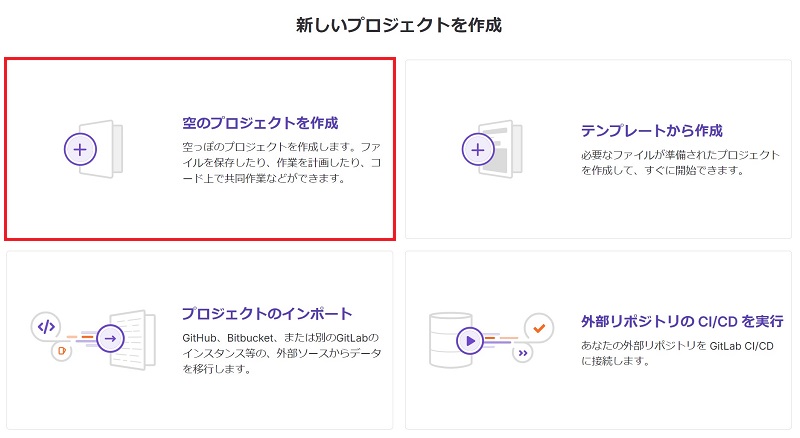Open テンプレートから作成 link
The height and width of the screenshot is (438, 800).
(652, 131)
